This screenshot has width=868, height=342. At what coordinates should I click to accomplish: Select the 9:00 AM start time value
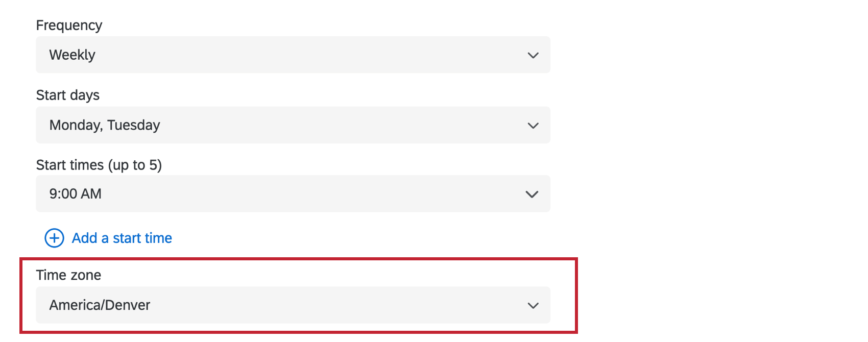76,194
